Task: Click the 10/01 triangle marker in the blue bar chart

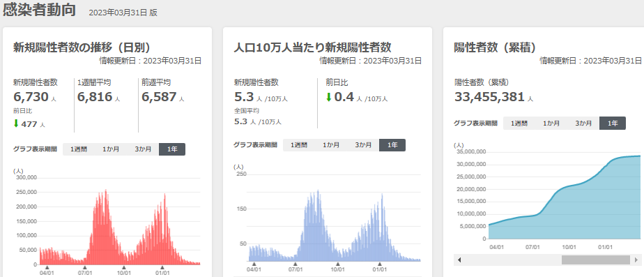Action: pyautogui.click(x=338, y=264)
